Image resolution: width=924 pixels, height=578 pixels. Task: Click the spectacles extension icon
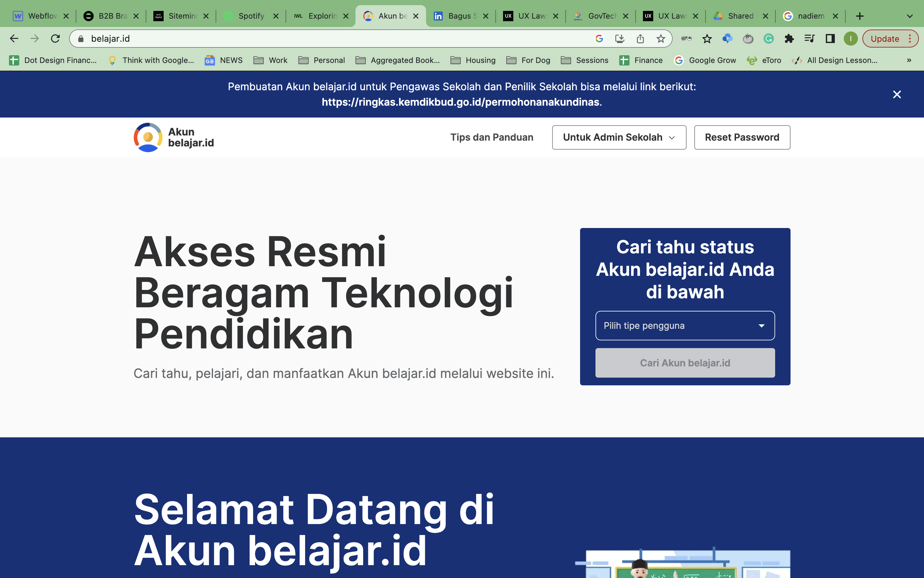click(x=687, y=39)
